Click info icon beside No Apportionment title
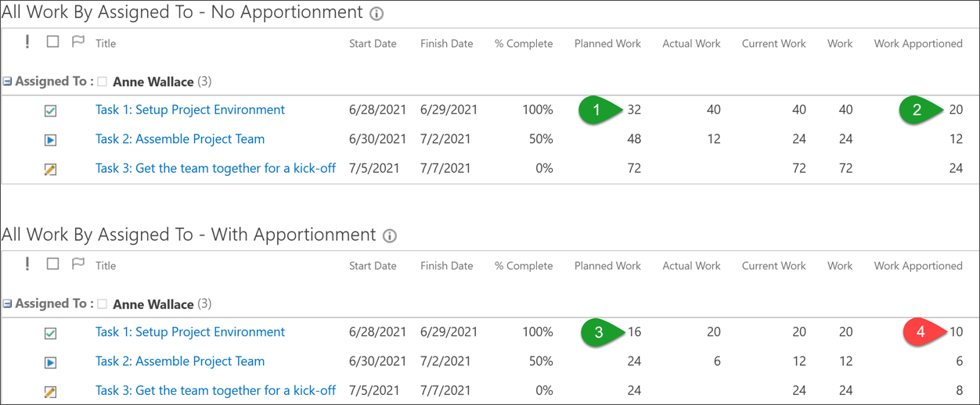The height and width of the screenshot is (405, 980). (377, 14)
